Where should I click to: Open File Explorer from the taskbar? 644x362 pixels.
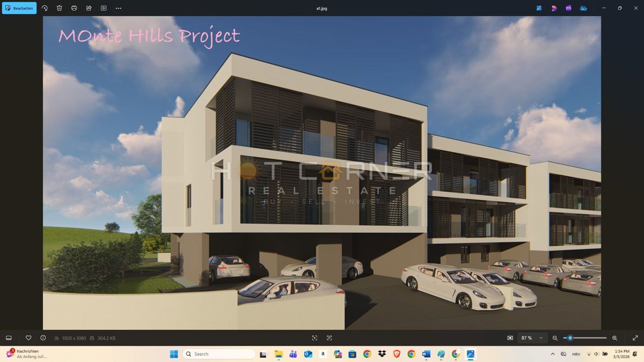(279, 354)
